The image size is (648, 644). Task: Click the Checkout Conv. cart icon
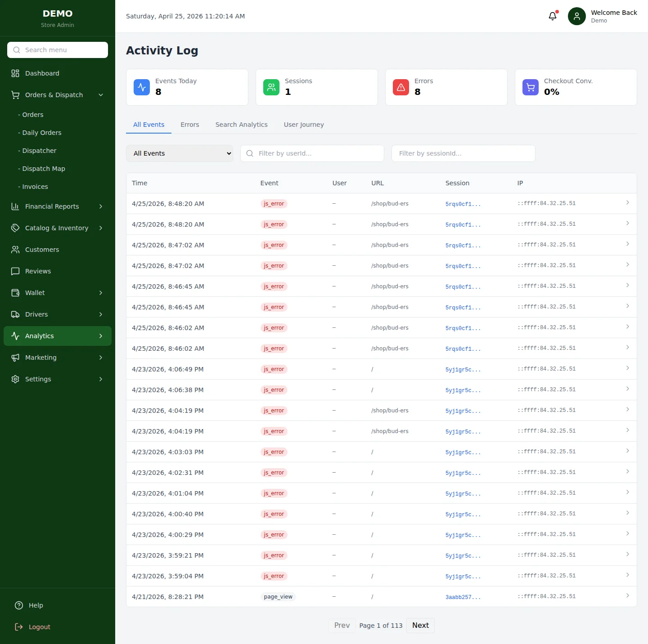click(530, 87)
